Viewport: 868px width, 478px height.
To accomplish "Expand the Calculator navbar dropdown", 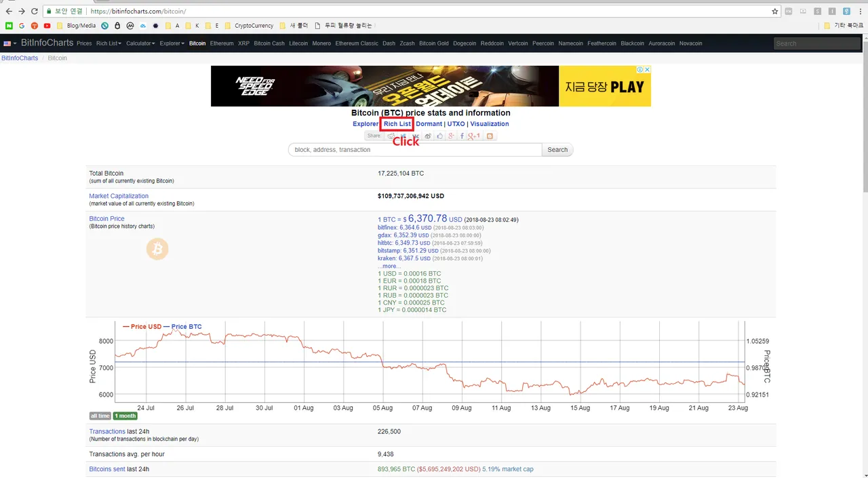I will [140, 43].
